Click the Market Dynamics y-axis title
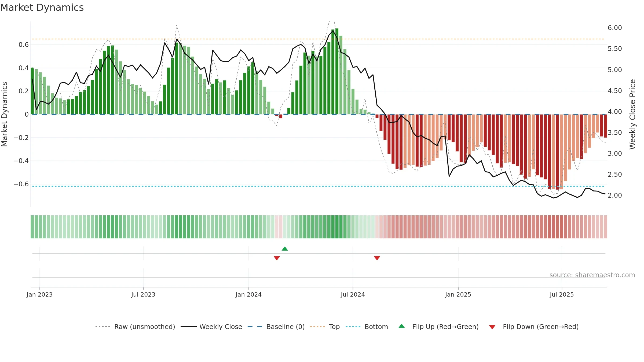This screenshot has width=644, height=362. coord(4,114)
